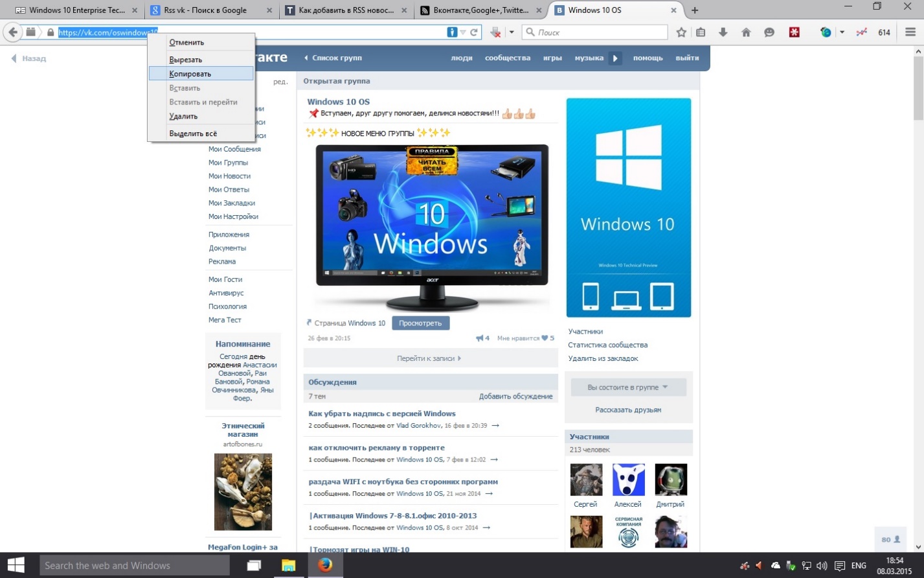Viewport: 924px width, 578px height.
Task: Open dropdown arrow beside globe extension
Action: (842, 32)
